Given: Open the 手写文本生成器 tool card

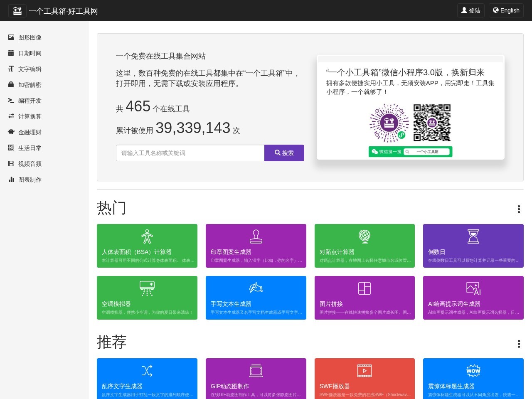Looking at the screenshot, I should 256,298.
